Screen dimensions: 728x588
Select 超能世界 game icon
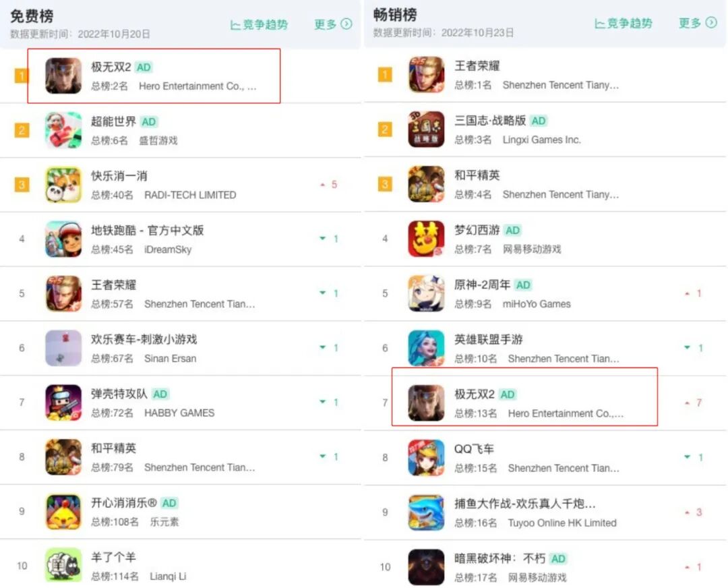pyautogui.click(x=63, y=130)
